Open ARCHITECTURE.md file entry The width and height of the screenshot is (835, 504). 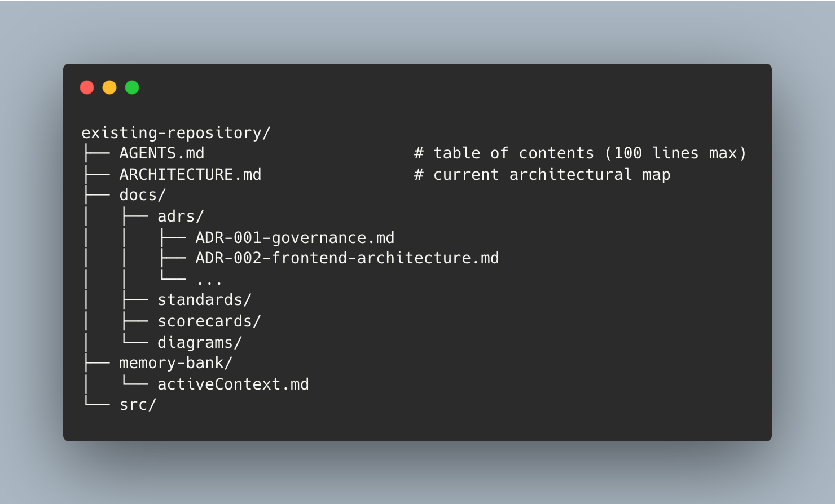pos(190,175)
